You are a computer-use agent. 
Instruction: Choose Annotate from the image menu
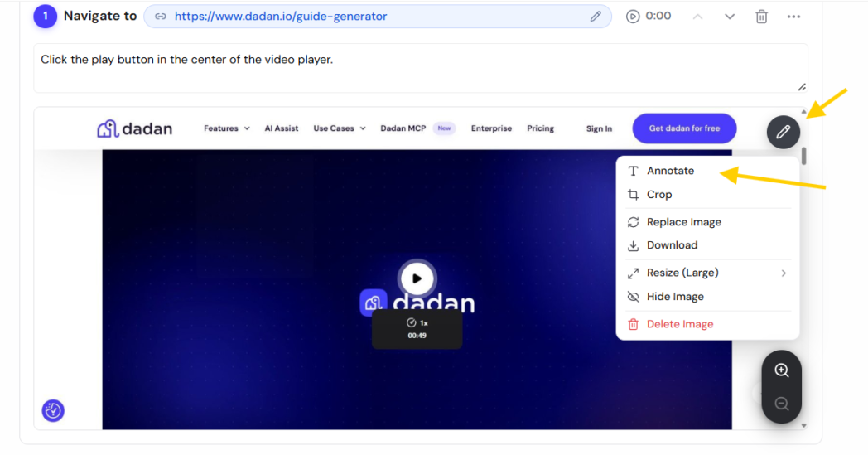(707, 171)
